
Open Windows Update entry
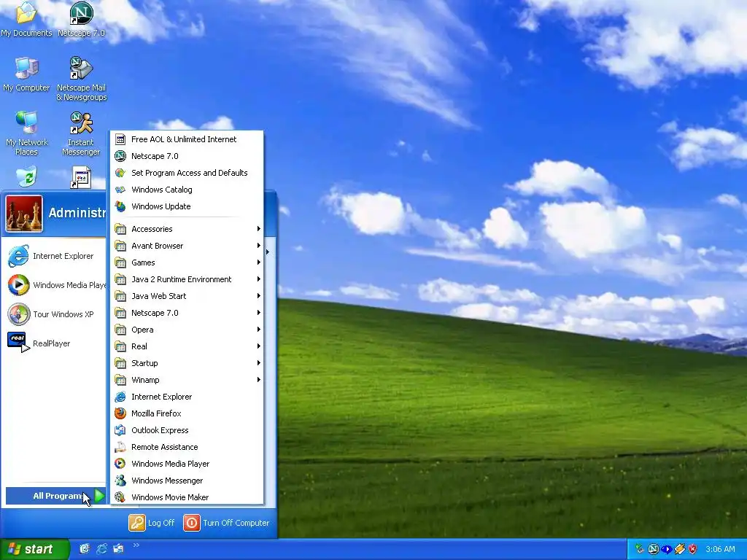187,206
